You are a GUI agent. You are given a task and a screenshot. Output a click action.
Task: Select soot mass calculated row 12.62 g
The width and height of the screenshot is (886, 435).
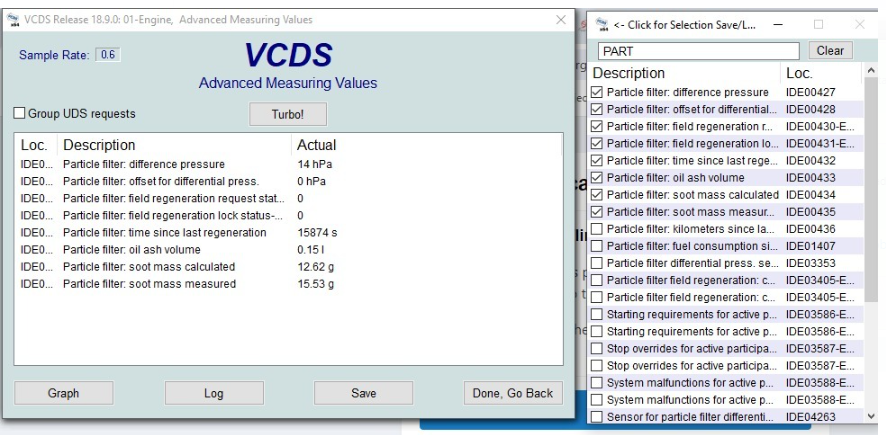point(288,267)
